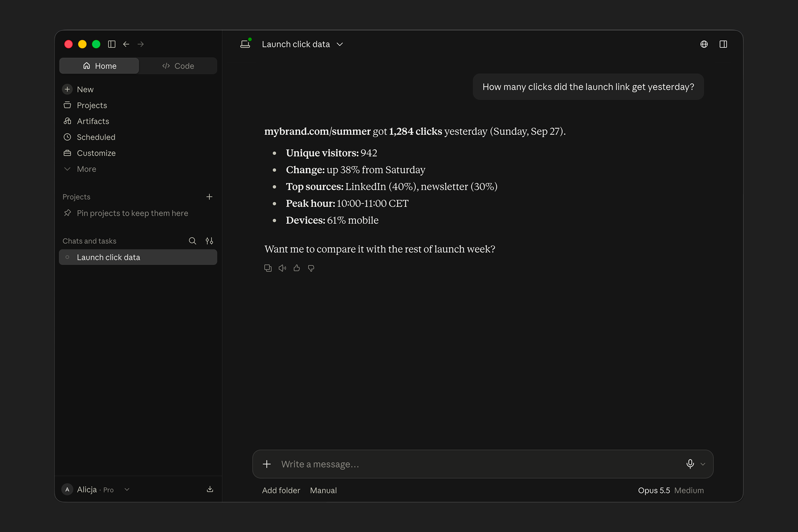Click the laptop session icon beside the title
This screenshot has height=532, width=798.
tap(246, 43)
